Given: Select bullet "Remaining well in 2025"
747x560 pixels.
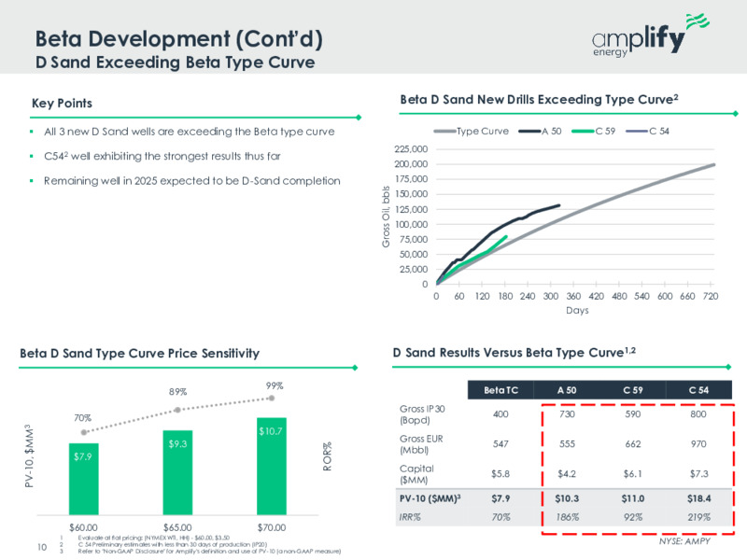Looking at the screenshot, I should [192, 181].
